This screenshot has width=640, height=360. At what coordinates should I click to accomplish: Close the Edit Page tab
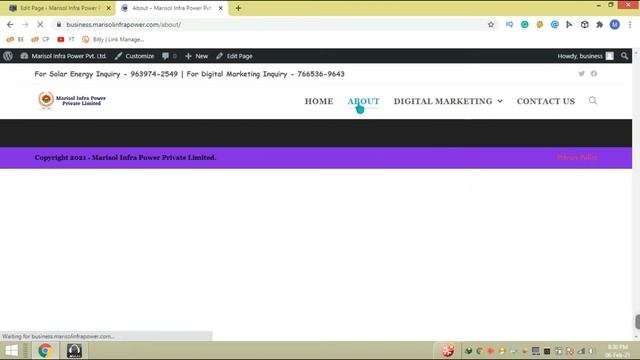[109, 8]
